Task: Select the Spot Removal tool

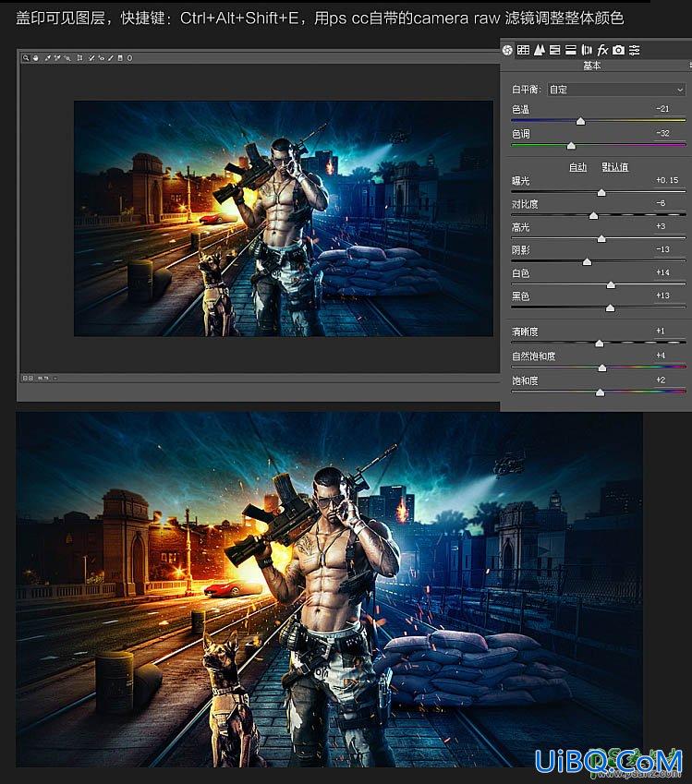Action: pyautogui.click(x=91, y=58)
